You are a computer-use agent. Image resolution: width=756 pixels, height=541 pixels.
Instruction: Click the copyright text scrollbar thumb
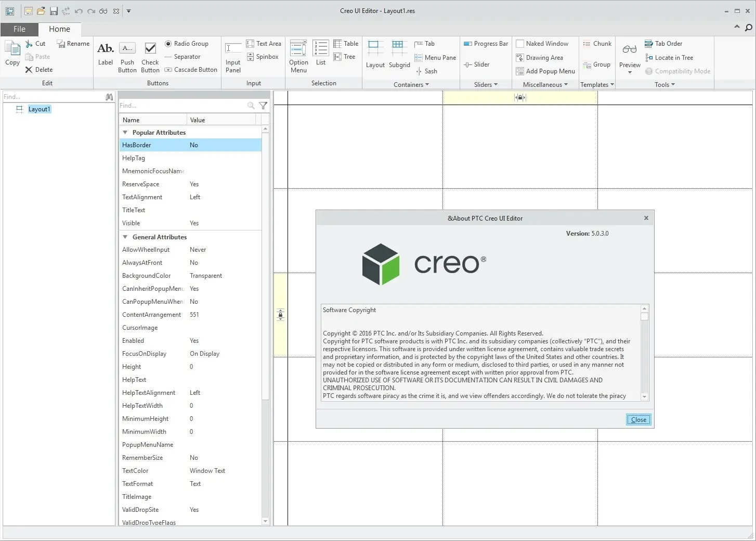[x=645, y=316]
